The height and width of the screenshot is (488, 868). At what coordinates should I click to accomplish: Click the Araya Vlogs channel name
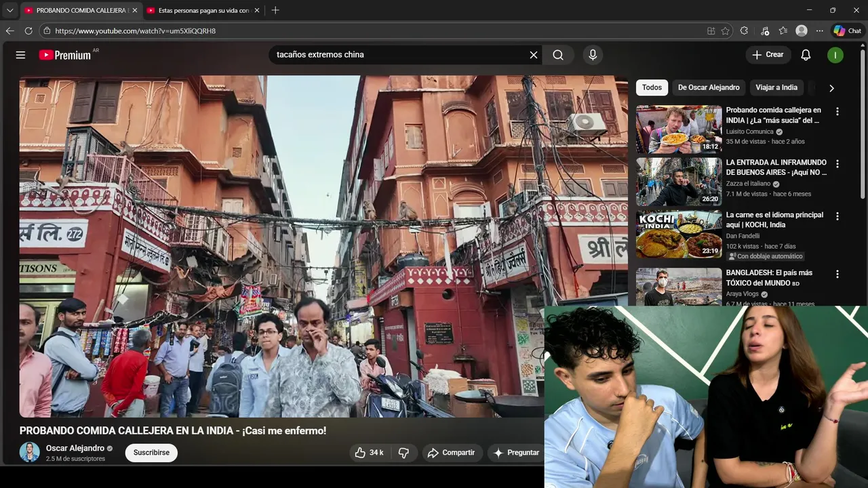(x=743, y=294)
